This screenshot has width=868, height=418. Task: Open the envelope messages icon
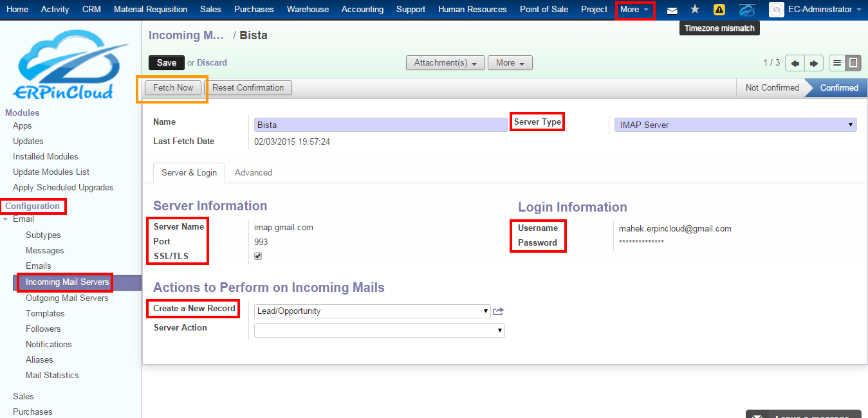click(672, 10)
